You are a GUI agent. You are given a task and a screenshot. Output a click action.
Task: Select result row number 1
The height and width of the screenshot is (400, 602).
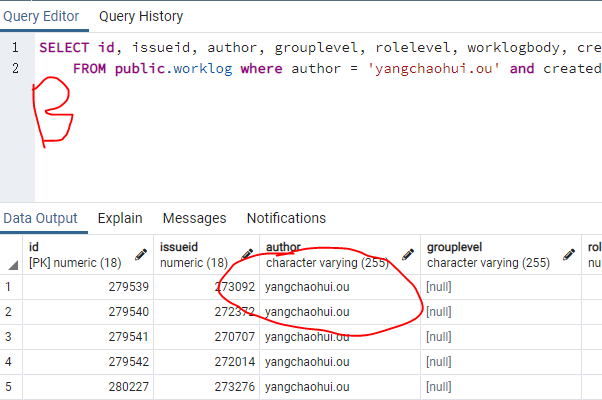click(x=11, y=287)
